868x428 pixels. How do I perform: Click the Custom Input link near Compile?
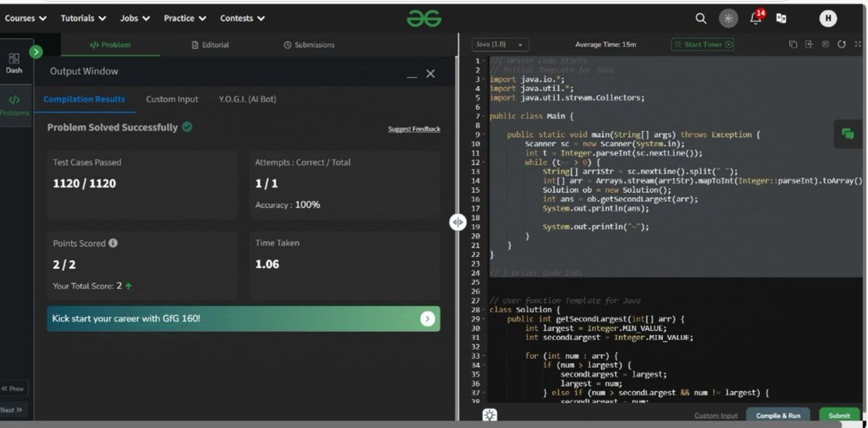tap(716, 416)
